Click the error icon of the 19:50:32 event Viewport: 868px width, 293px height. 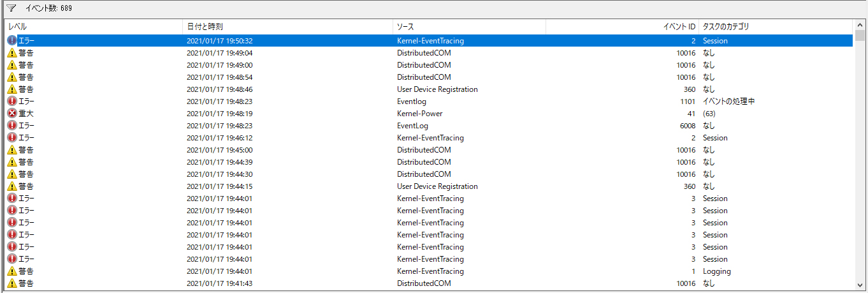(12, 41)
